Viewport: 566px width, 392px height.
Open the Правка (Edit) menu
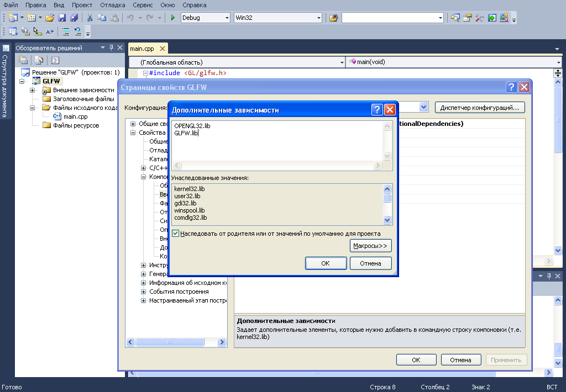(36, 5)
